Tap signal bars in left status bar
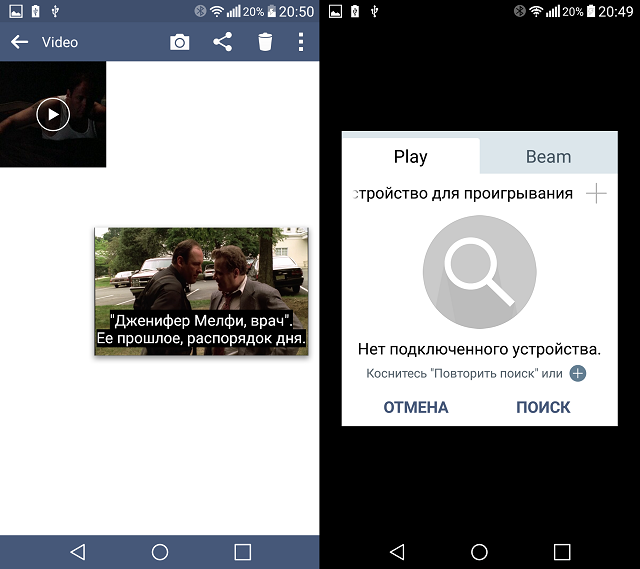The width and height of the screenshot is (640, 569). coord(233,11)
